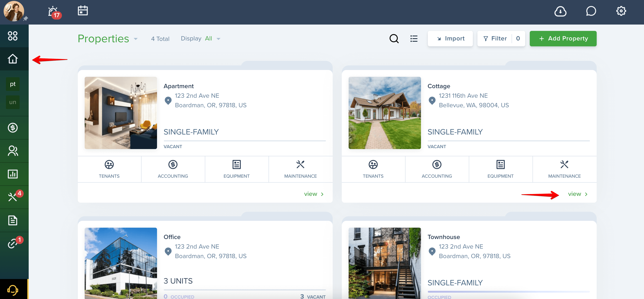644x299 pixels.
Task: Click the Add Property button
Action: pos(563,38)
